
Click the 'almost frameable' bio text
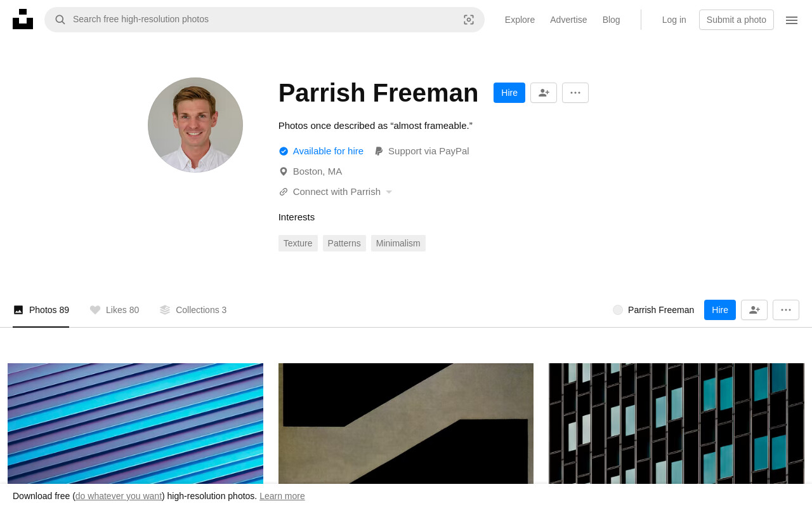tap(376, 126)
